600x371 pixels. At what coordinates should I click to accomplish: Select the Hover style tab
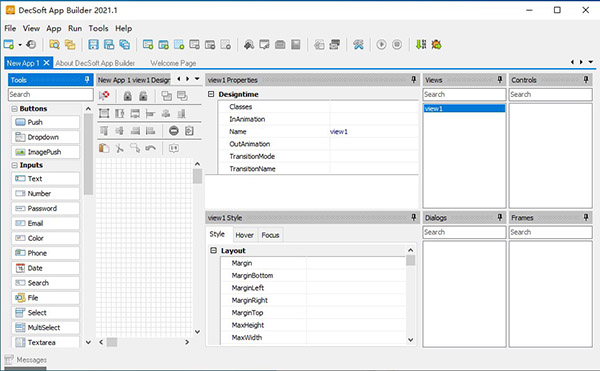tap(244, 235)
